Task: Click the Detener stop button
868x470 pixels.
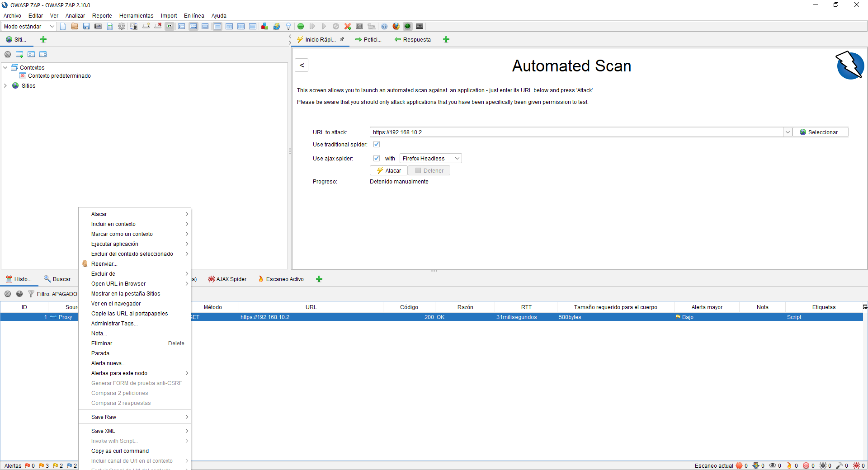Action: (x=429, y=170)
